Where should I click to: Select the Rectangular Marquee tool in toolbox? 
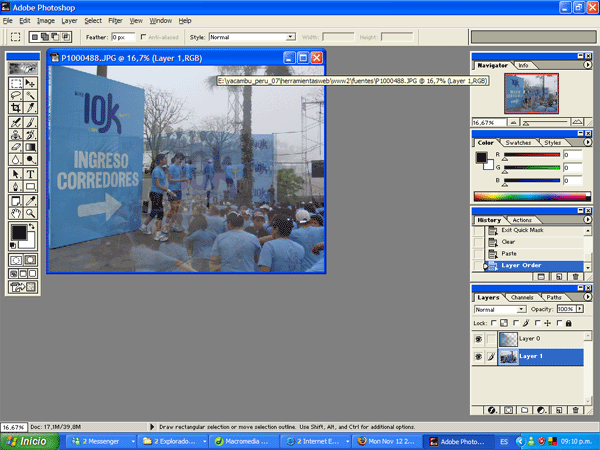click(16, 83)
